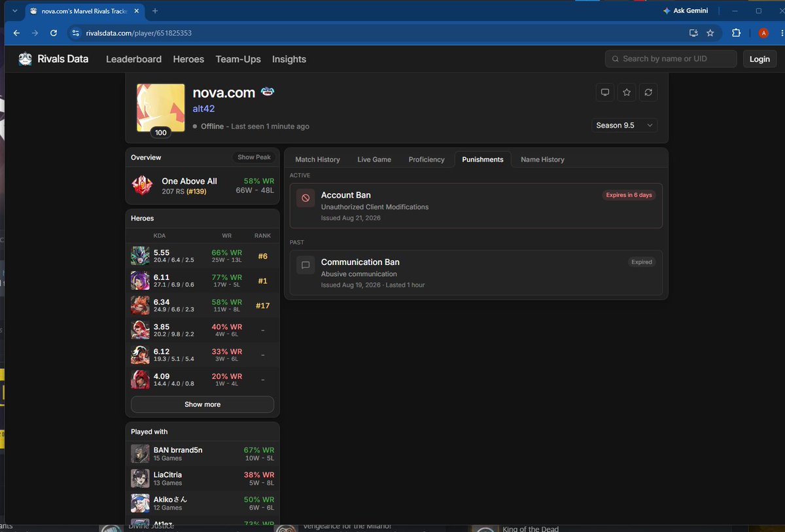785x532 pixels.
Task: Open the Proficiency tab
Action: 427,159
